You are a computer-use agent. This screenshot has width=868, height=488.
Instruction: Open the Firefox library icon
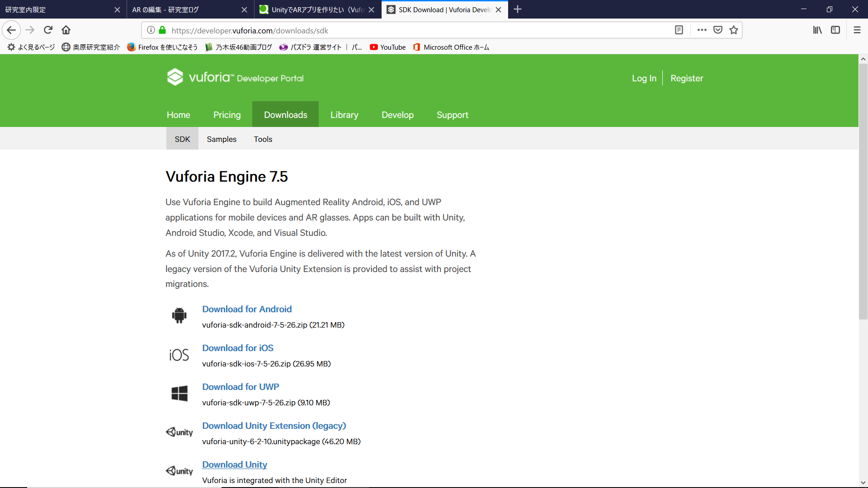click(817, 30)
